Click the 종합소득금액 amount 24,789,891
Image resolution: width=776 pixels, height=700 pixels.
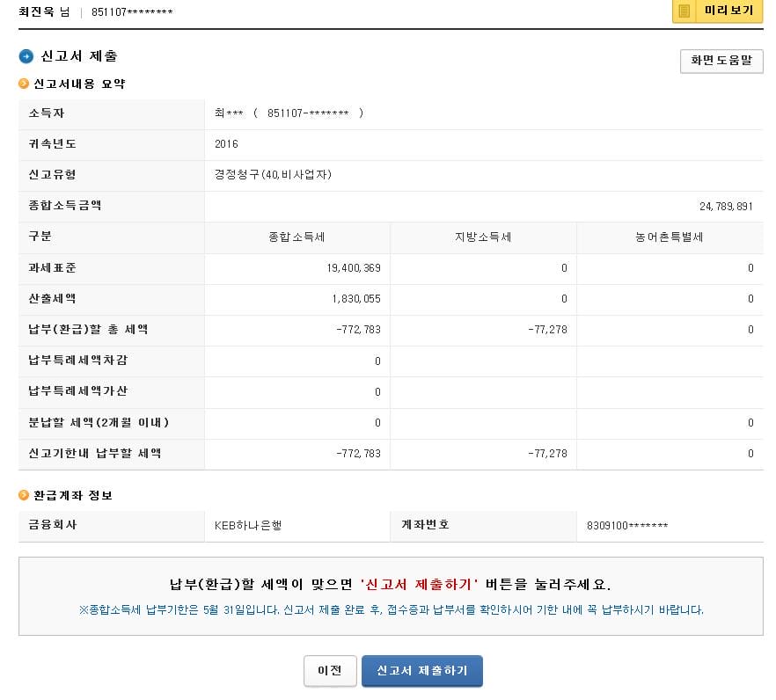pos(726,206)
